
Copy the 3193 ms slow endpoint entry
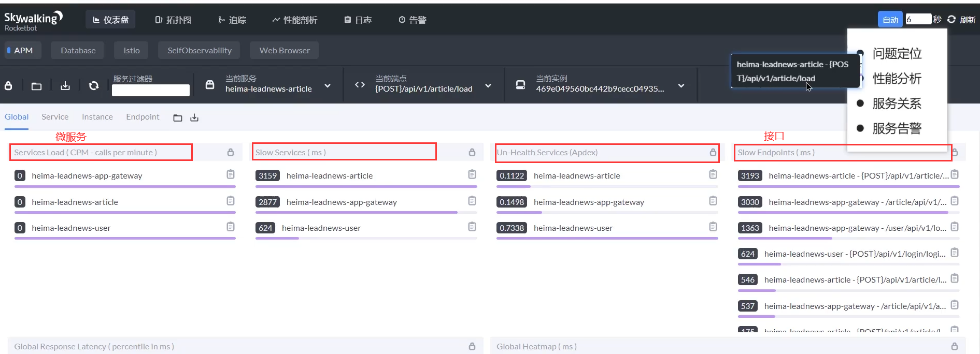pyautogui.click(x=955, y=174)
